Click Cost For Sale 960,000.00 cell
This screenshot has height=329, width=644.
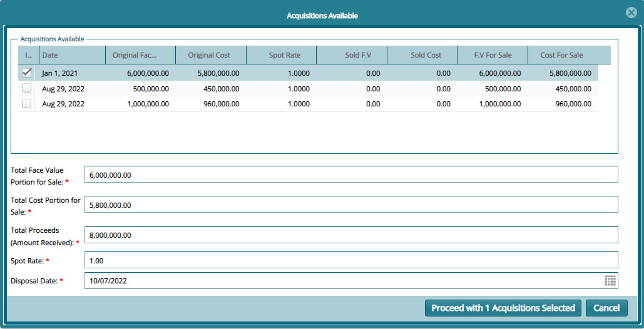pos(574,104)
